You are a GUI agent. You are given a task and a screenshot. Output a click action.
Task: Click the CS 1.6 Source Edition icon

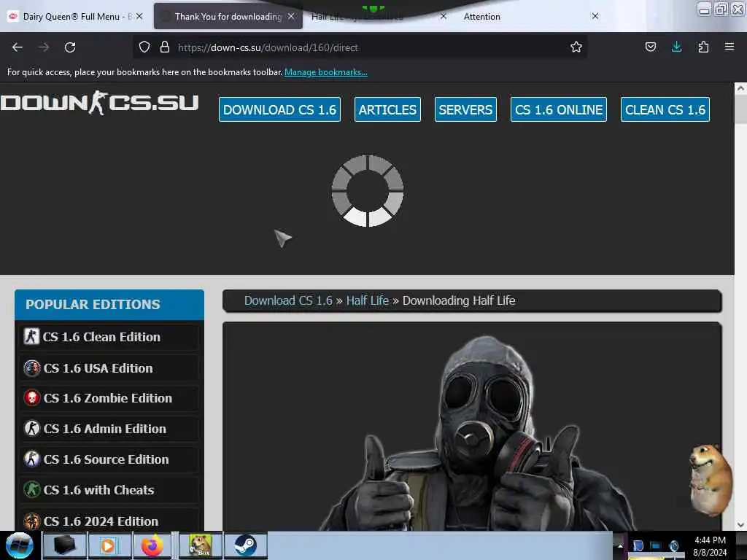(x=32, y=459)
